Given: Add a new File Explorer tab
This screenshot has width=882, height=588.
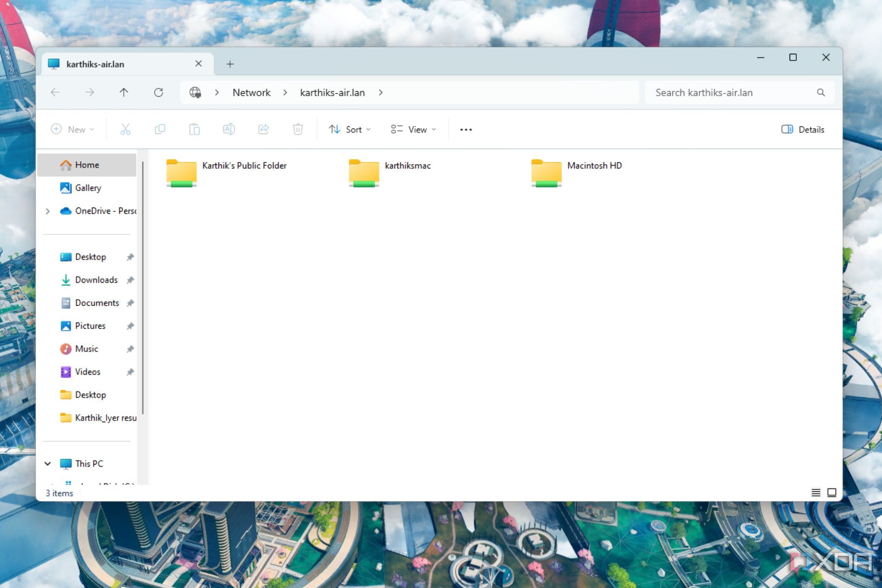Looking at the screenshot, I should pyautogui.click(x=230, y=64).
